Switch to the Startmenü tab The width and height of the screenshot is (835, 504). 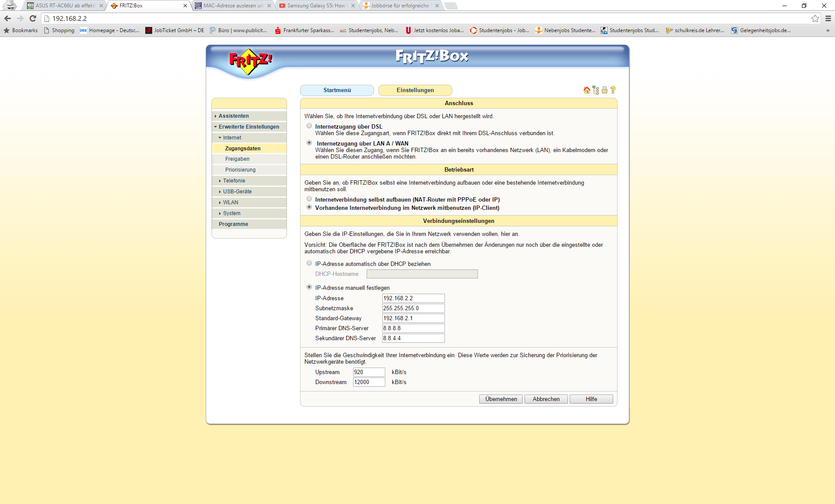[337, 90]
